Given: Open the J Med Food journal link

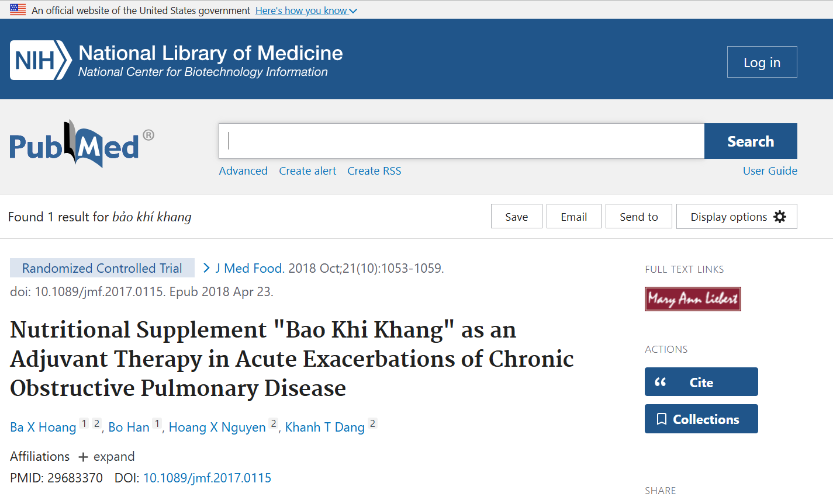Looking at the screenshot, I should click(x=248, y=268).
